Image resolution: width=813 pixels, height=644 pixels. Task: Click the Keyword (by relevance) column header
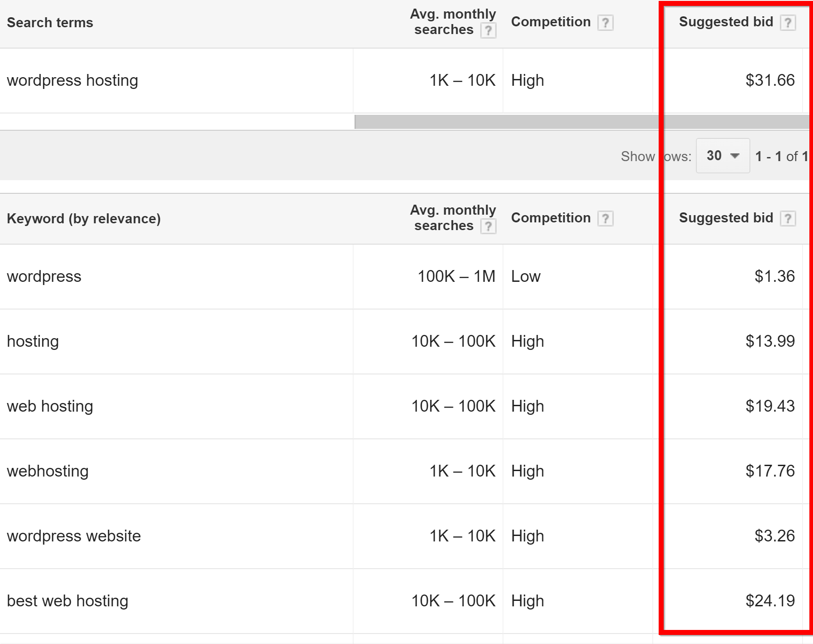(x=84, y=218)
